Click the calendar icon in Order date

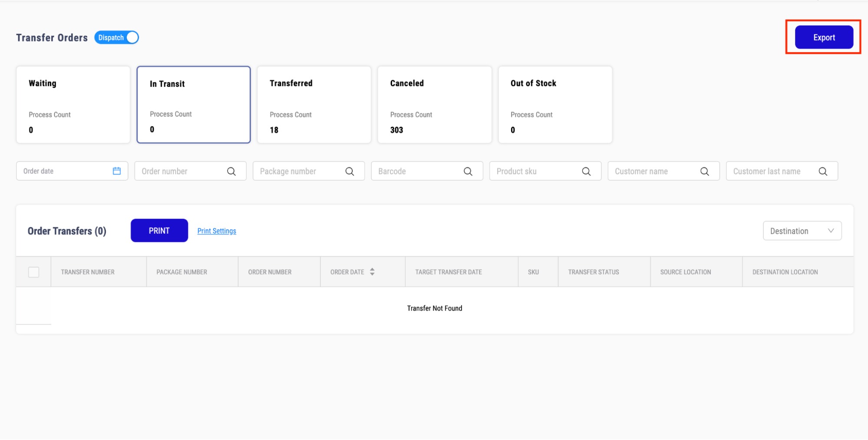coord(116,171)
